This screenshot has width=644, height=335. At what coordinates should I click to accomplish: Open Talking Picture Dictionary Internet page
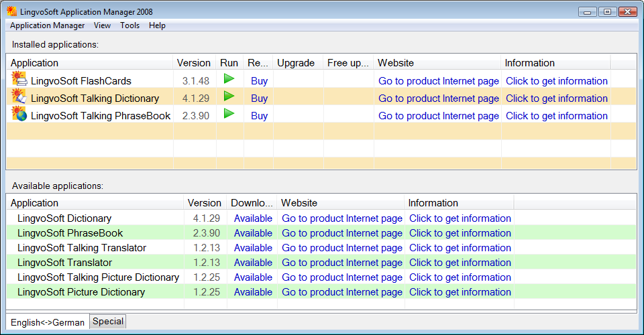pos(341,277)
